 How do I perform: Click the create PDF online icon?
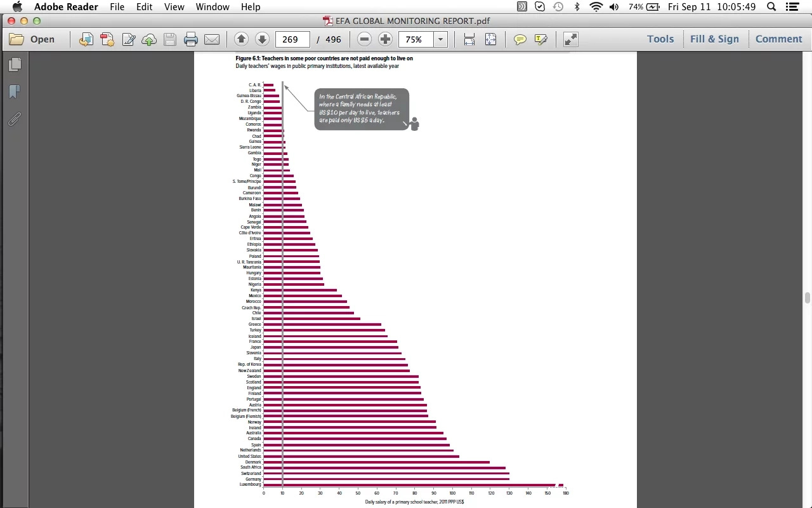tap(107, 39)
